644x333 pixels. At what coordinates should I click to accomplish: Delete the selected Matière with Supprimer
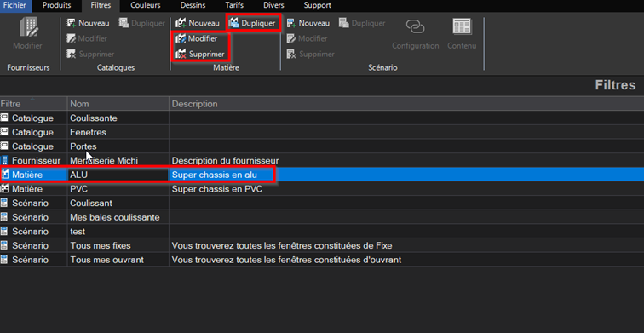[x=200, y=55]
